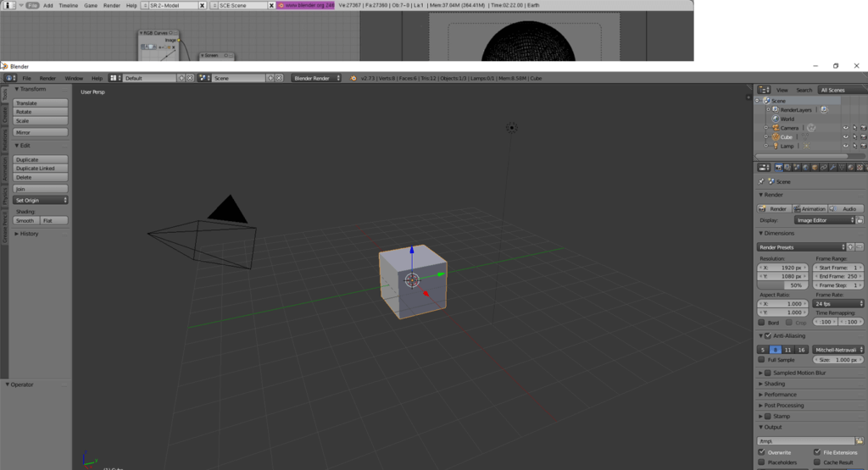Expand the Post Processing panel
Viewport: 868px width, 470px height.
[784, 406]
